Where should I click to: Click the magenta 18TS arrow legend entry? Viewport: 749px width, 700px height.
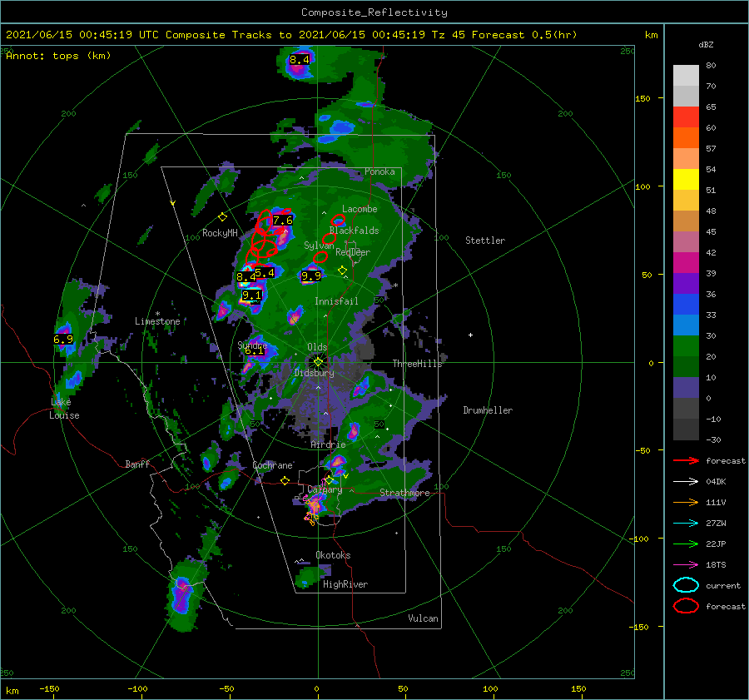click(x=686, y=565)
